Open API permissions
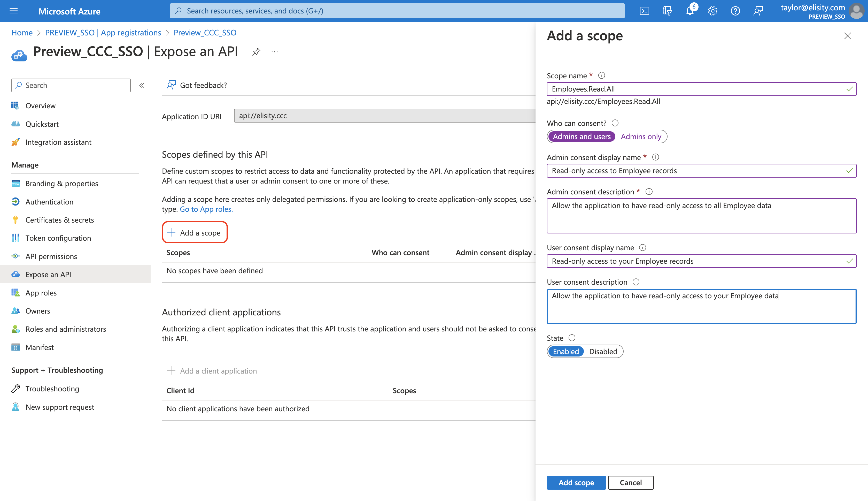 51,256
